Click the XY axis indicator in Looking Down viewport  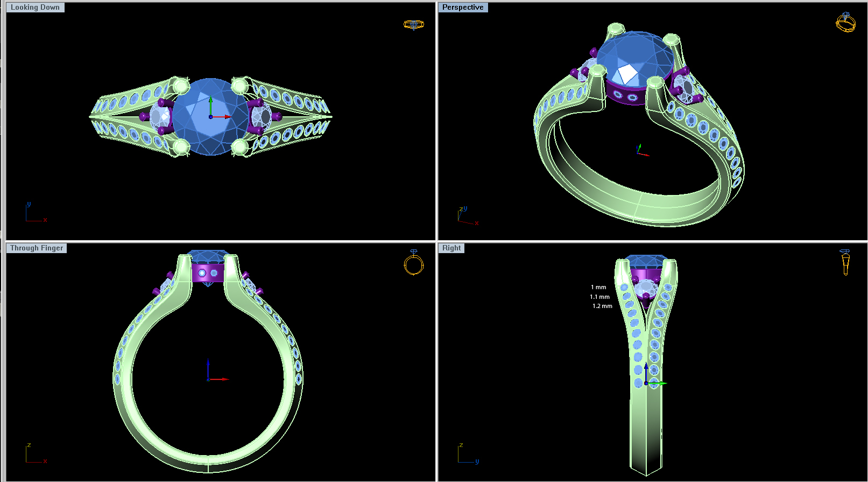34,213
